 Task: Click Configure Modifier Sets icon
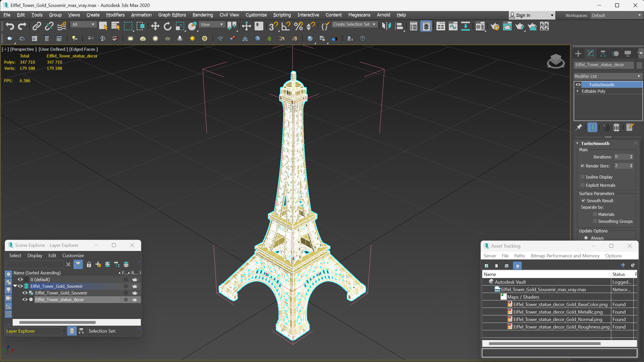pos(630,127)
